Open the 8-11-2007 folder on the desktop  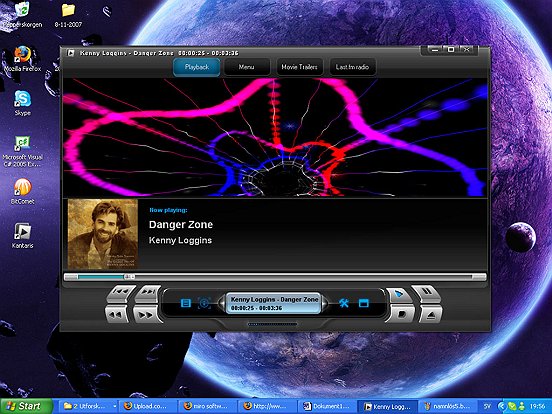click(x=68, y=15)
